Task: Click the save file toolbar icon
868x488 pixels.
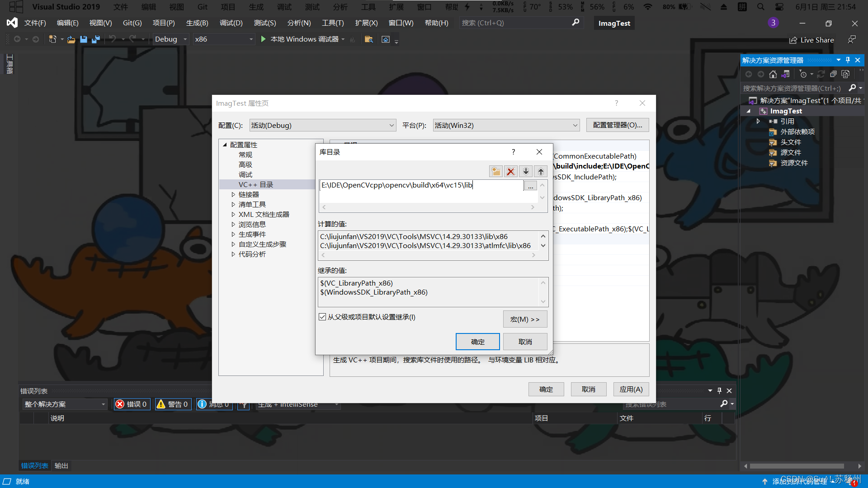Action: coord(83,39)
